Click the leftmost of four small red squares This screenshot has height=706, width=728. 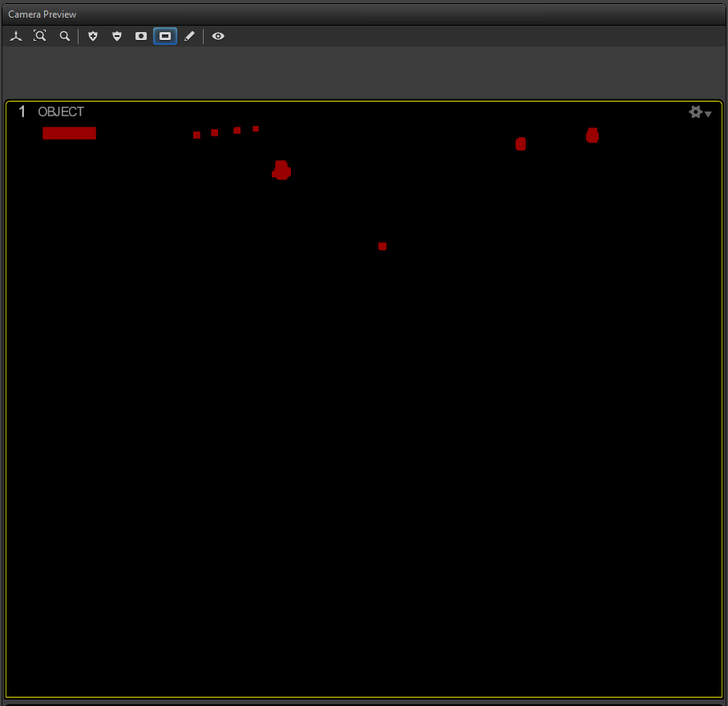(196, 135)
